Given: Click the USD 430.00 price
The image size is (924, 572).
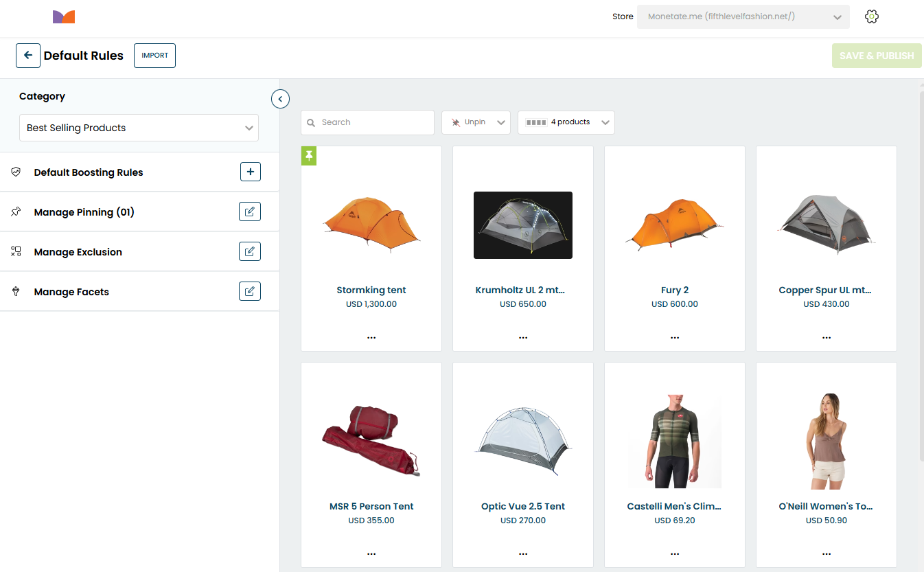Looking at the screenshot, I should (x=827, y=304).
